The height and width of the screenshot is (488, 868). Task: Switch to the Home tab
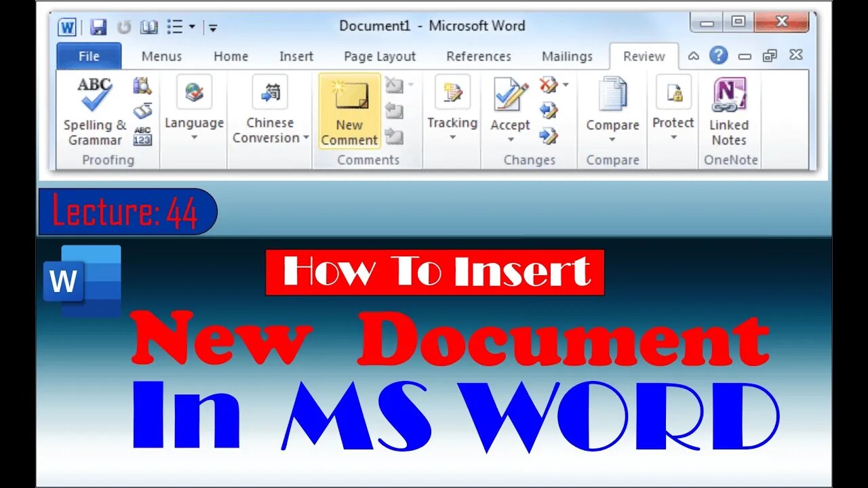pos(231,56)
